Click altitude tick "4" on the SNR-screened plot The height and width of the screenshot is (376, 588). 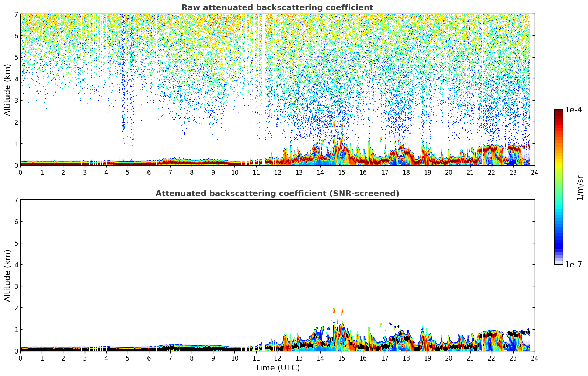pos(16,265)
